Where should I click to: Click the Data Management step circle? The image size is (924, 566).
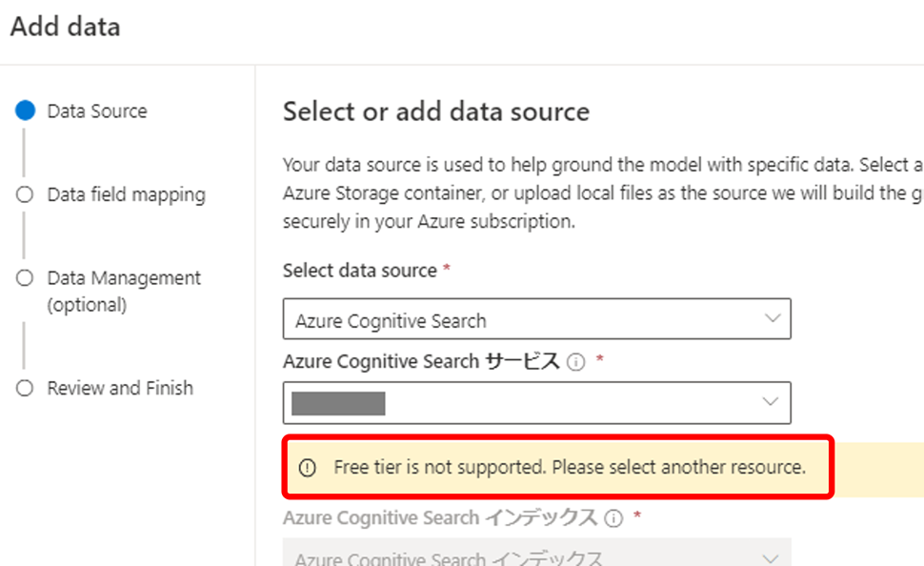pyautogui.click(x=25, y=278)
